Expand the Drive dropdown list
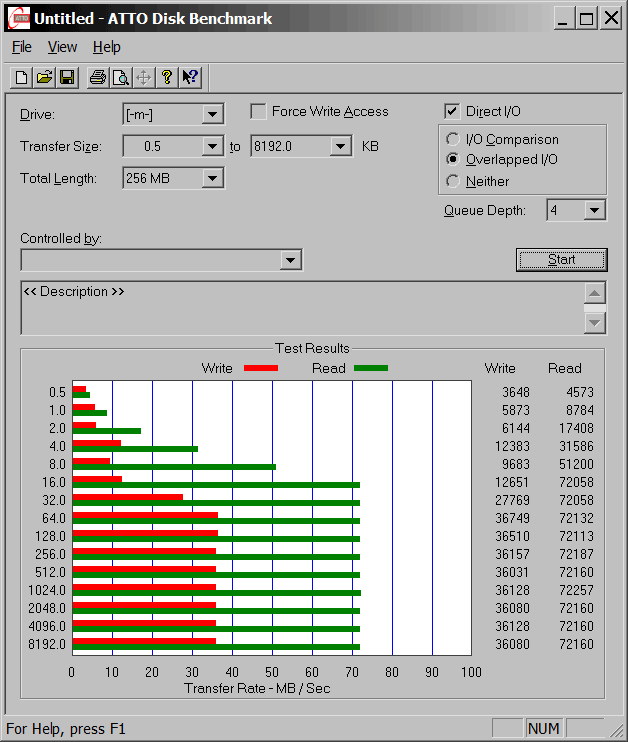Viewport: 628px width, 742px height. point(212,115)
